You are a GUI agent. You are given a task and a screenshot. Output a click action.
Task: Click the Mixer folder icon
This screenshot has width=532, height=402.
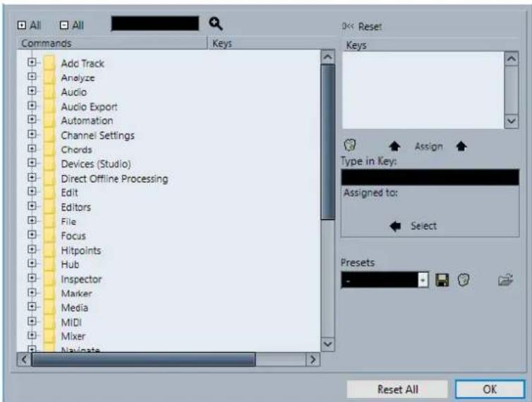(x=49, y=336)
